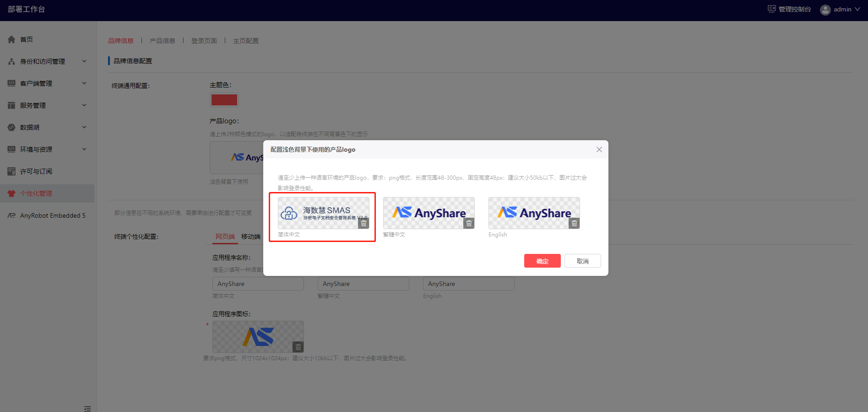868x412 pixels.
Task: Click the 简体中文 application name field
Action: tap(258, 284)
